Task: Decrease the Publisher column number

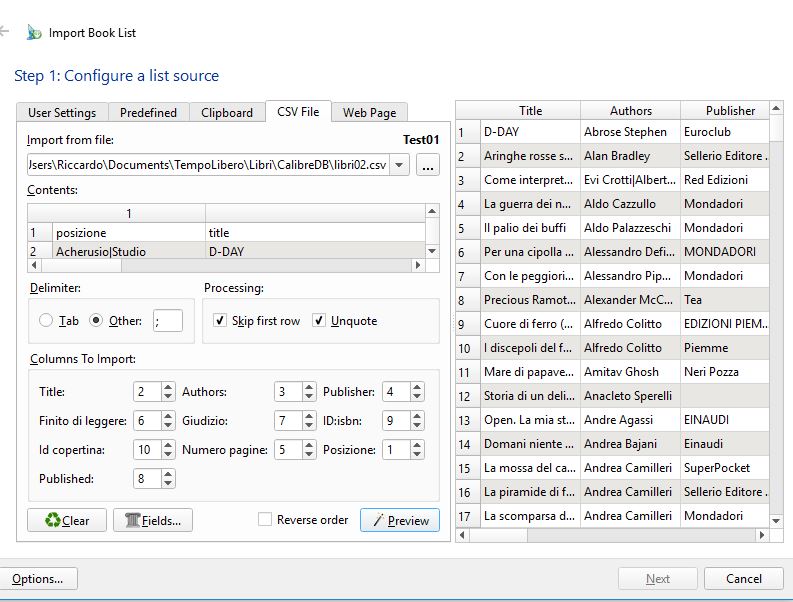Action: coord(417,397)
